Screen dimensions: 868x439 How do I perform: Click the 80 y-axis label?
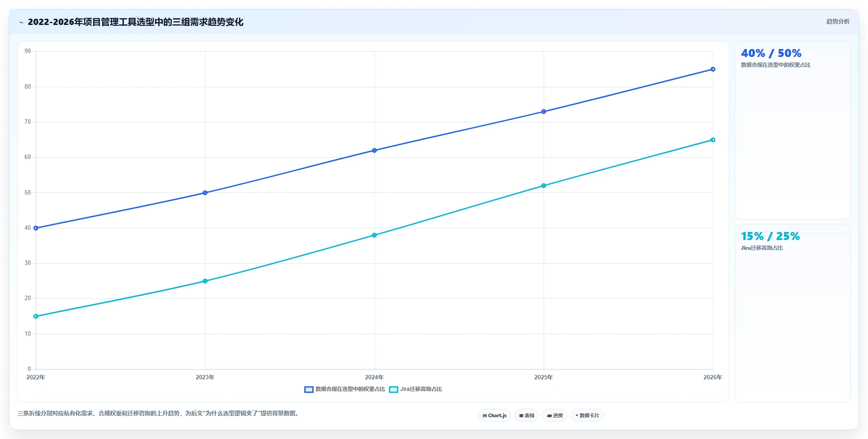click(x=28, y=86)
